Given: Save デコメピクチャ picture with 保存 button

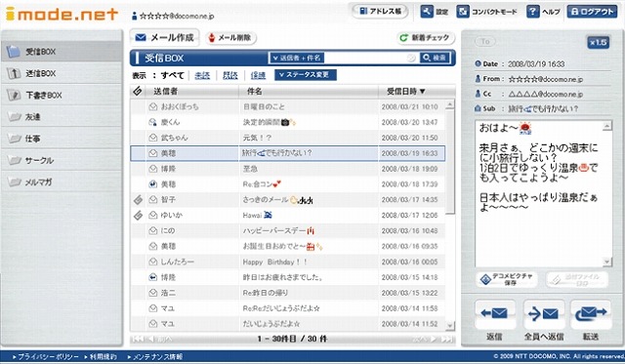Looking at the screenshot, I should [507, 279].
